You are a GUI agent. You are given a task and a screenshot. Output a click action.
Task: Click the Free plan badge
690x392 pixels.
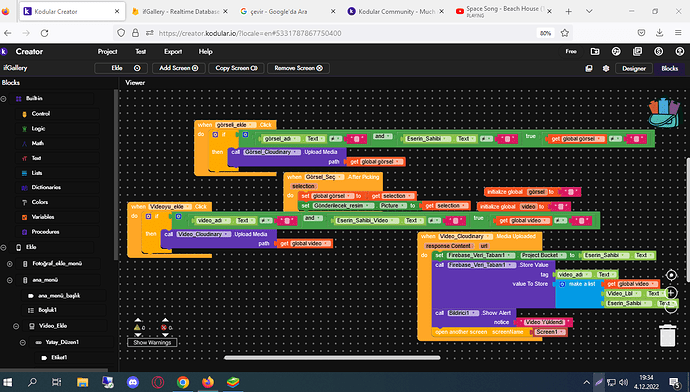pos(571,51)
